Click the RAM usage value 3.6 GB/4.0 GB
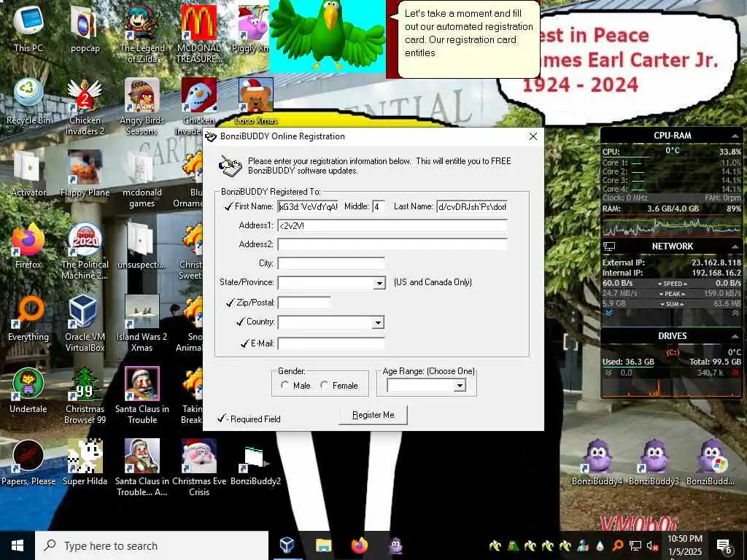This screenshot has height=560, width=747. (x=673, y=209)
